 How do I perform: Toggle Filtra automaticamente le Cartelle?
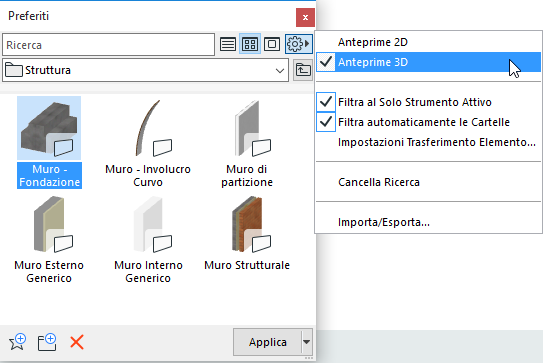(x=428, y=122)
